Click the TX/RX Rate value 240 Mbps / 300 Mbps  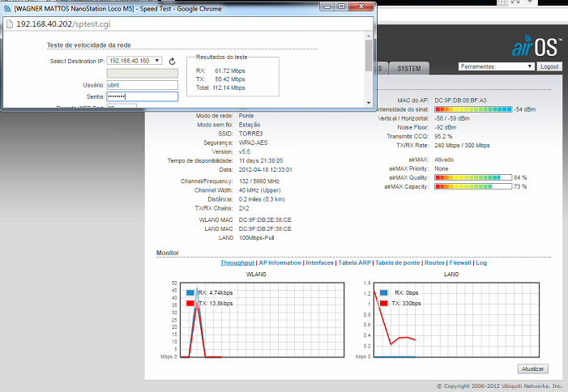(x=462, y=145)
